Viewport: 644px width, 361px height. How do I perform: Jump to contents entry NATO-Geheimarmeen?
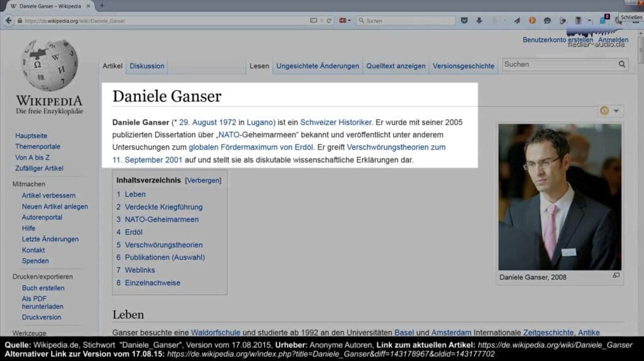pyautogui.click(x=157, y=219)
